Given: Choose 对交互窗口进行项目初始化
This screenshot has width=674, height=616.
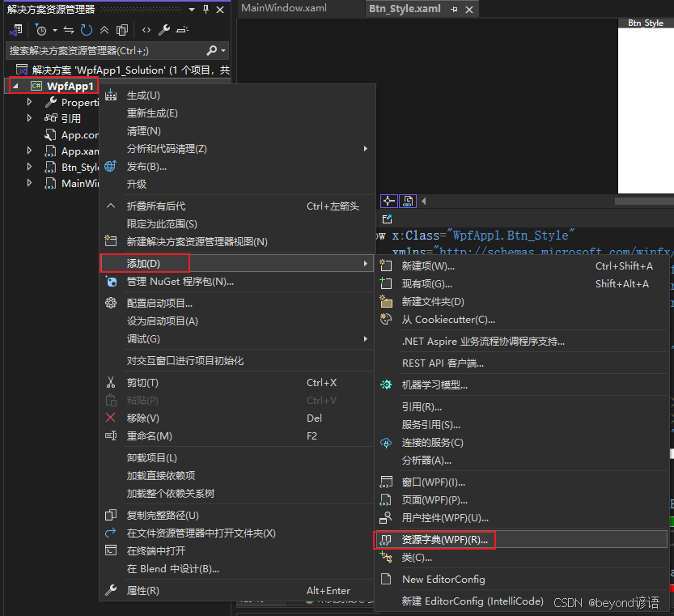Looking at the screenshot, I should pyautogui.click(x=236, y=360).
